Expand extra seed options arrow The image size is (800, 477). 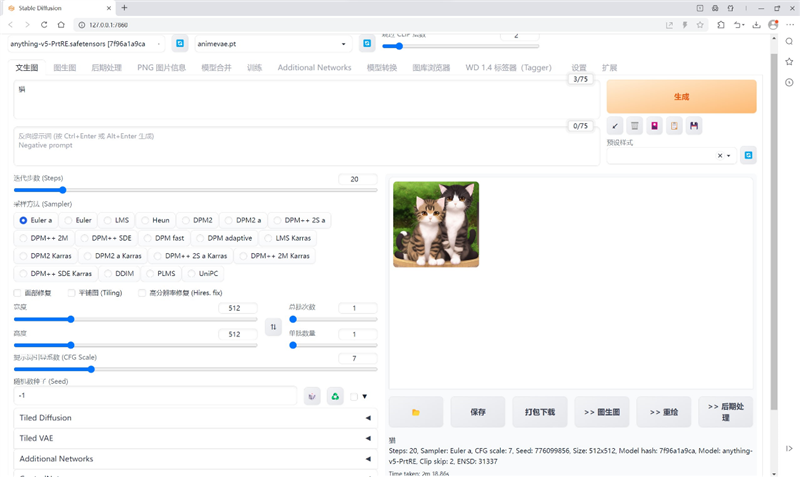[365, 396]
